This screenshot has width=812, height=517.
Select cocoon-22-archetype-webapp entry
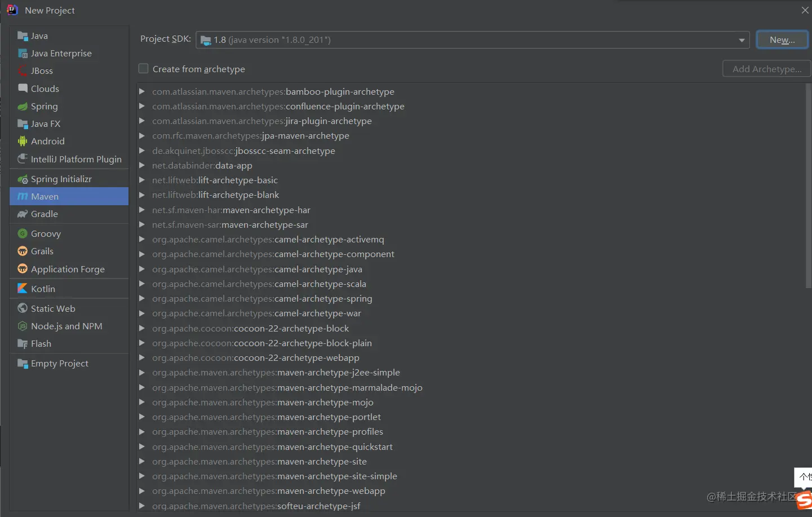256,357
